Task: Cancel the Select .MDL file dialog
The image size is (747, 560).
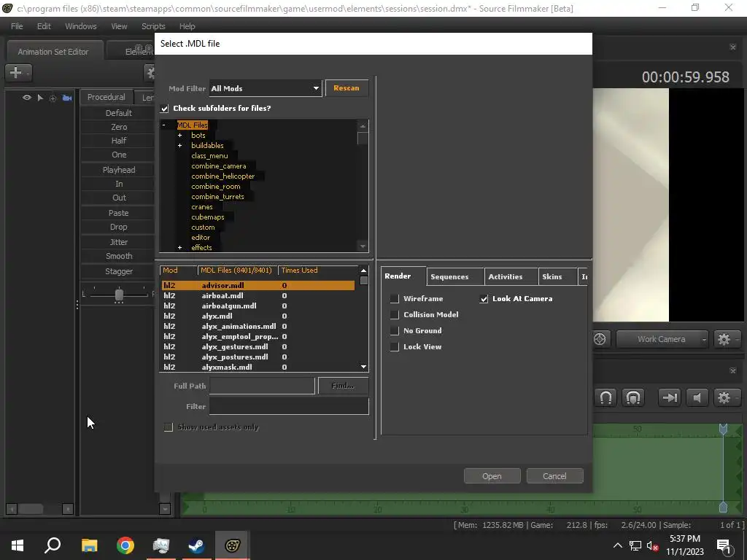Action: [x=554, y=476]
